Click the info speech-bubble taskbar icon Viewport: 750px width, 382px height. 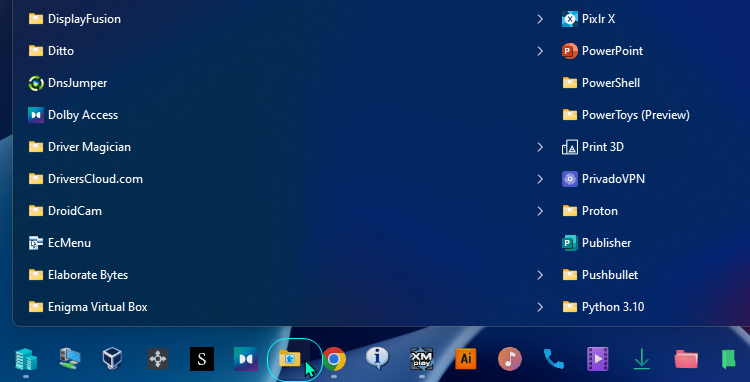pos(378,358)
